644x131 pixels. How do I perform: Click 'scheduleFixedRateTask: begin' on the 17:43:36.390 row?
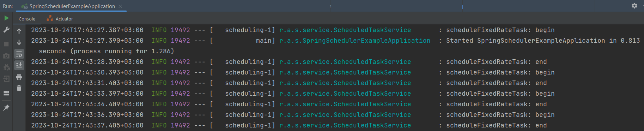click(500, 115)
